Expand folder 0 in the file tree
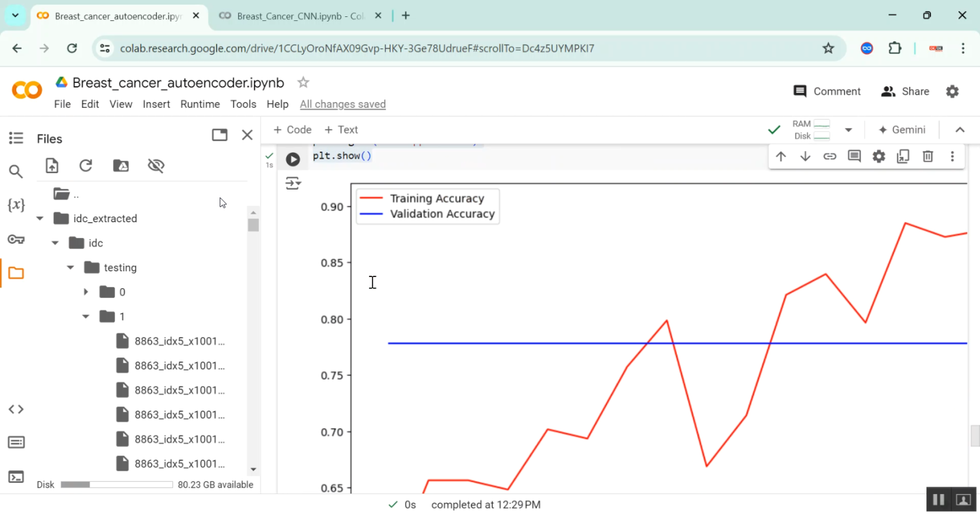 (x=85, y=291)
